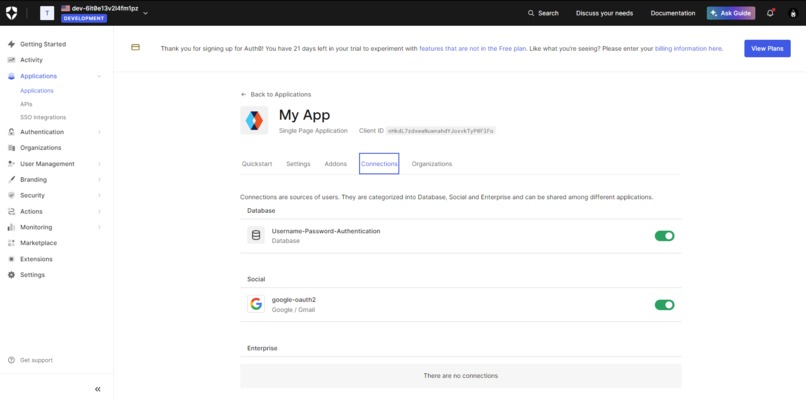Select the Connections tab
This screenshot has height=401, width=806.
click(x=379, y=164)
